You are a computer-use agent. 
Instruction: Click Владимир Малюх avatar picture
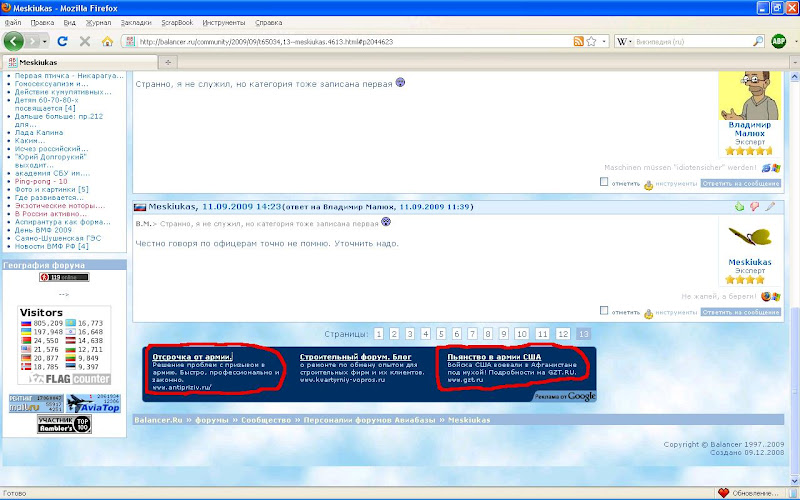tap(749, 95)
